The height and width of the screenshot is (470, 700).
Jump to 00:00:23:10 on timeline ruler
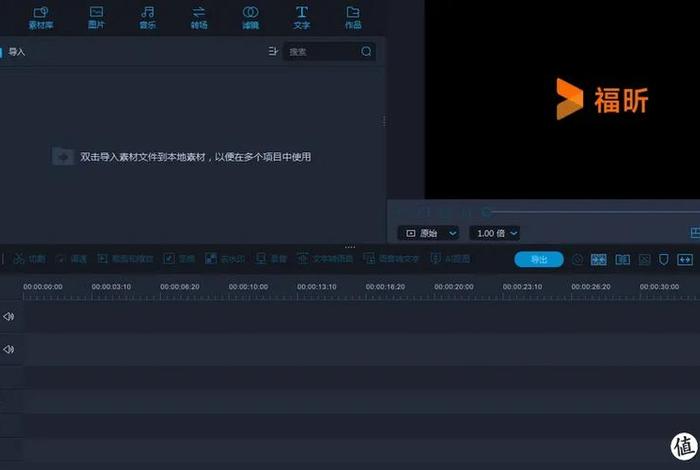[x=522, y=287]
